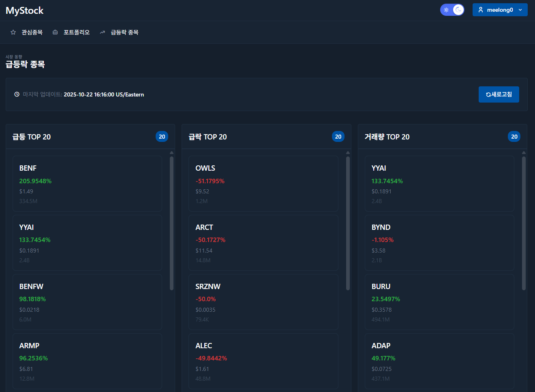535x392 pixels.
Task: Go to MyStock home logo
Action: coord(24,11)
